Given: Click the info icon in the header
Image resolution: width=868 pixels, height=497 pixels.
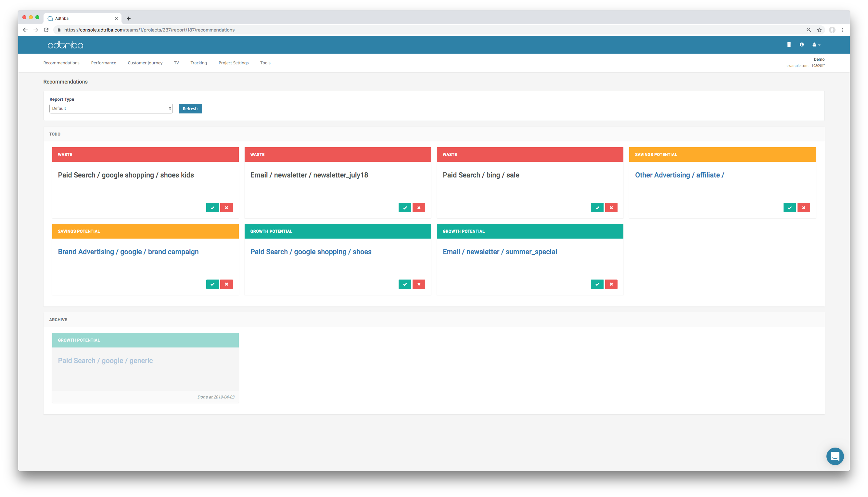Looking at the screenshot, I should click(802, 45).
